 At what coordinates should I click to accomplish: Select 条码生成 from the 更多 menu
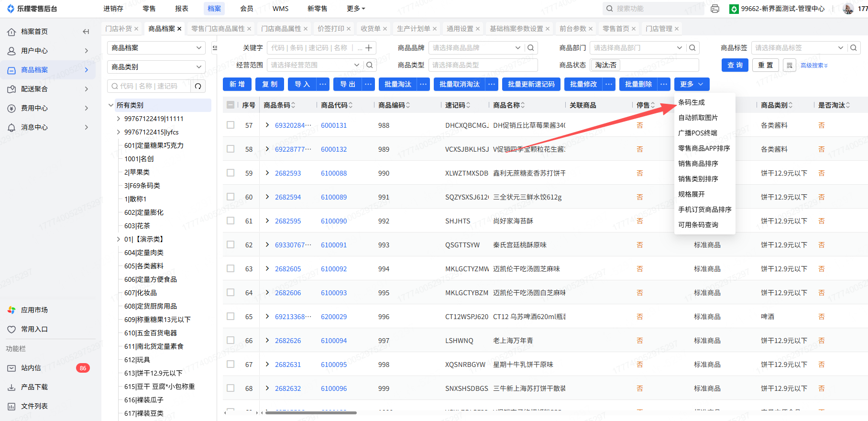pos(692,102)
